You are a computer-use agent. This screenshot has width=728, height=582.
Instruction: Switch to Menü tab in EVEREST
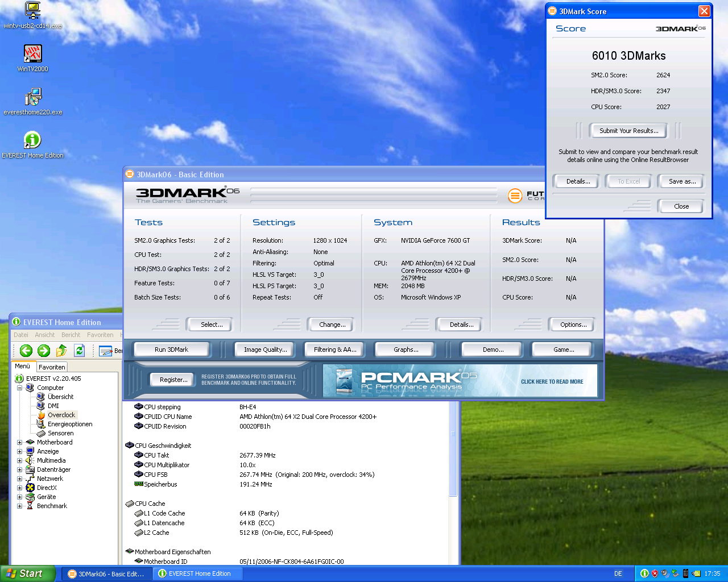tap(23, 366)
